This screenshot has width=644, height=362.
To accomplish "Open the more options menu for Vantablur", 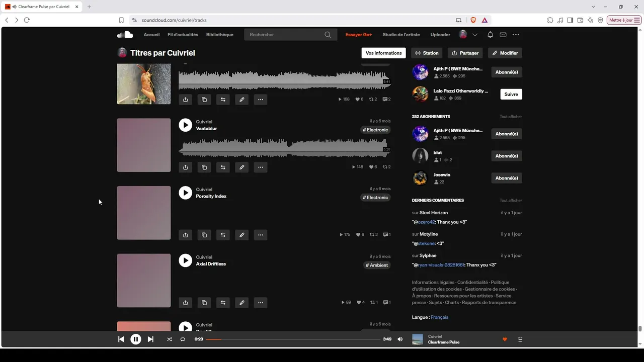I will (261, 167).
